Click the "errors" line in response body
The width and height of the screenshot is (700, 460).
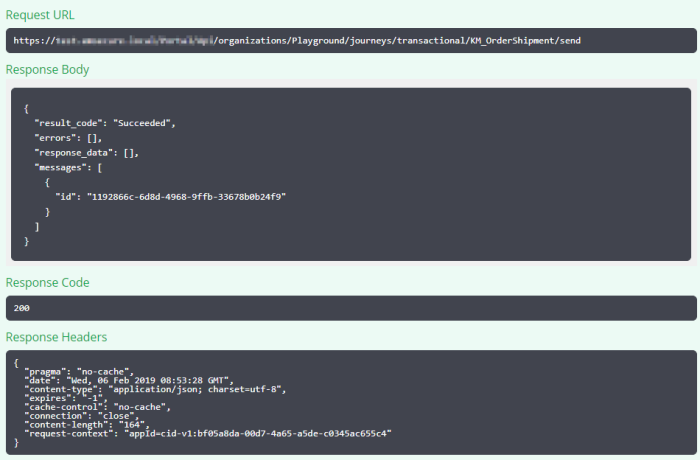(x=68, y=137)
